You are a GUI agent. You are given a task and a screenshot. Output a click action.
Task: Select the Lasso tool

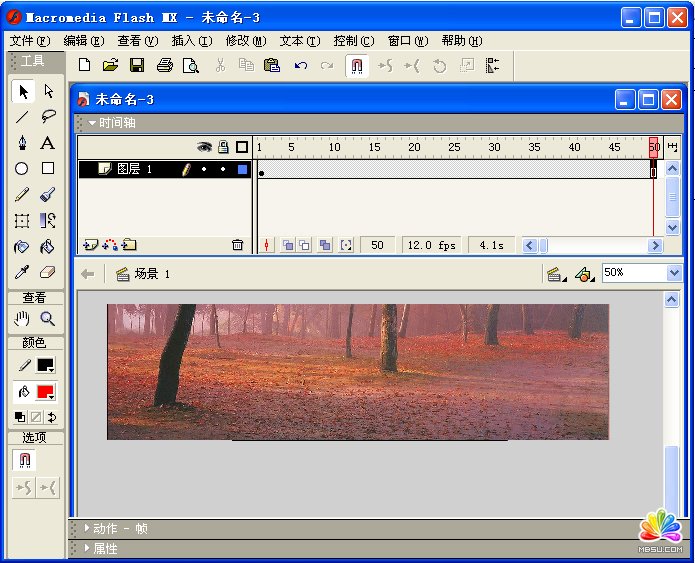[47, 117]
